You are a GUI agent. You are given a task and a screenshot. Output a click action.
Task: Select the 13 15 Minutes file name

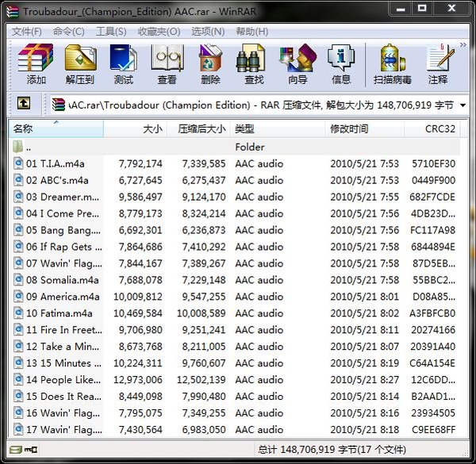(63, 363)
